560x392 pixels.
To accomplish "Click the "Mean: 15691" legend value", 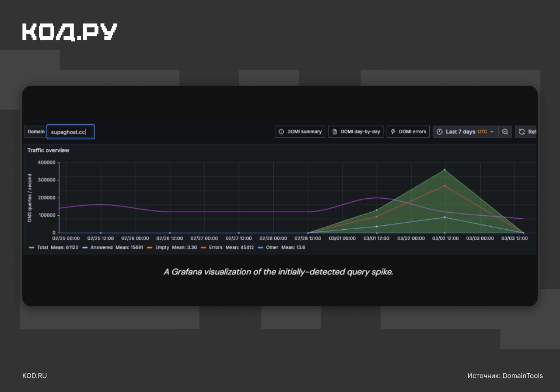I will pos(129,248).
